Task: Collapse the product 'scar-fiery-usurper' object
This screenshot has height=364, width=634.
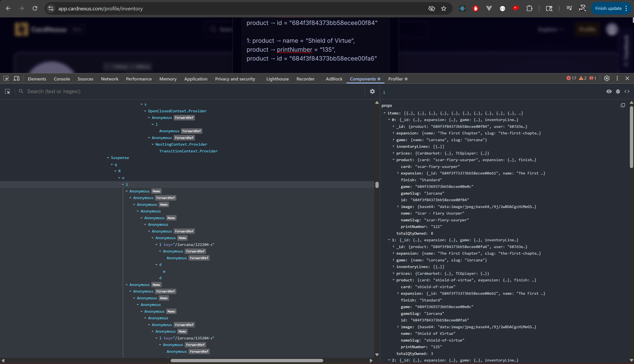Action: (394, 160)
